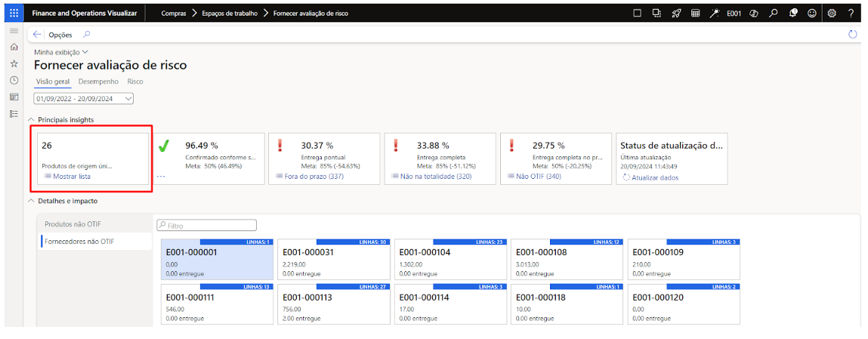Click the back arrow beside Opções

(38, 35)
